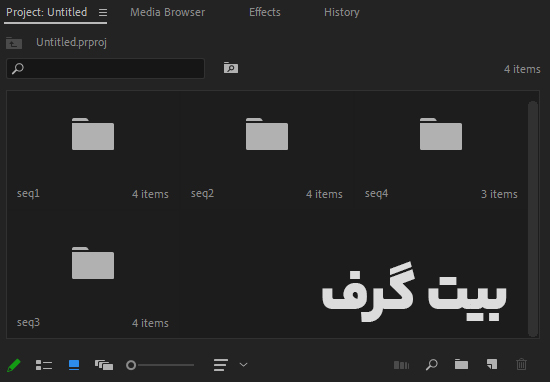Click the 3 items count under seq4
550x382 pixels.
click(499, 194)
